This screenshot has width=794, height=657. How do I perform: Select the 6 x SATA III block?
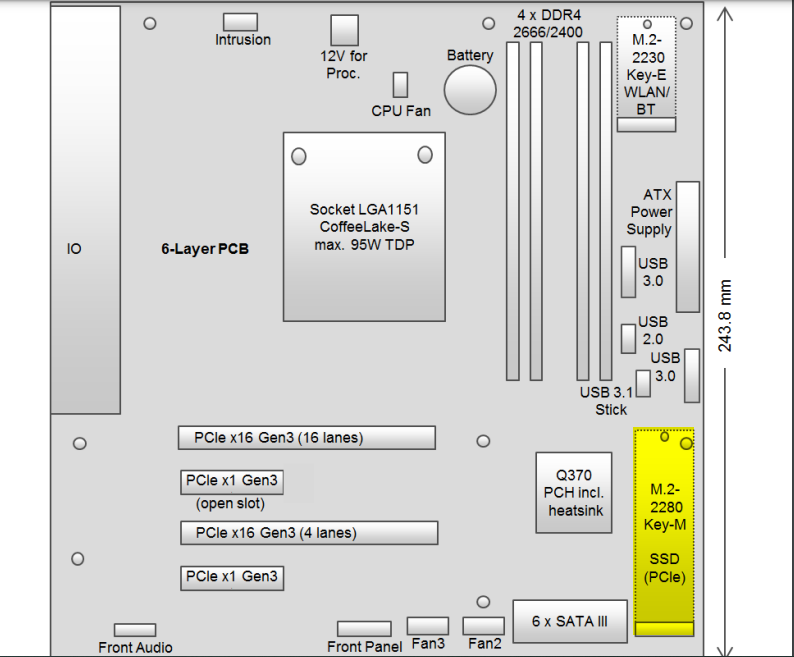(570, 622)
